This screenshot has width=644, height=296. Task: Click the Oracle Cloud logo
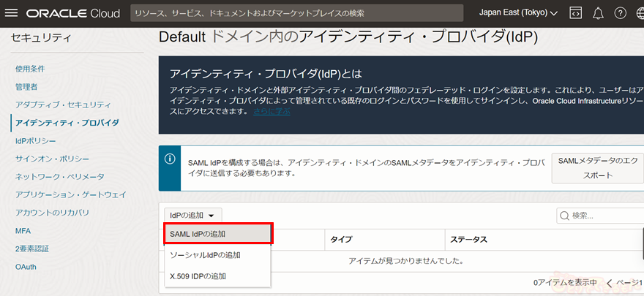tap(73, 13)
